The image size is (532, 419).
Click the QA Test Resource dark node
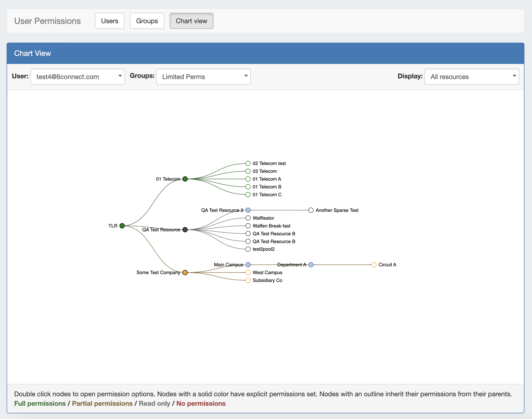[x=185, y=230]
